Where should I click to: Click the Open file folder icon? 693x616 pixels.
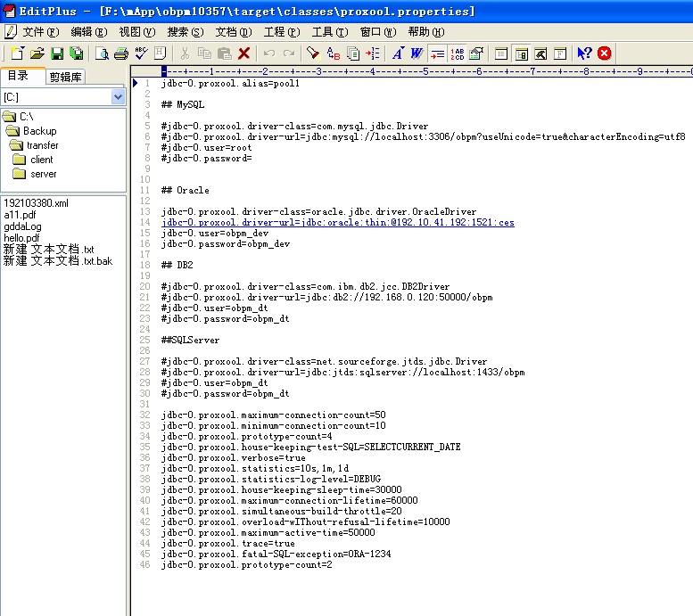coord(37,53)
